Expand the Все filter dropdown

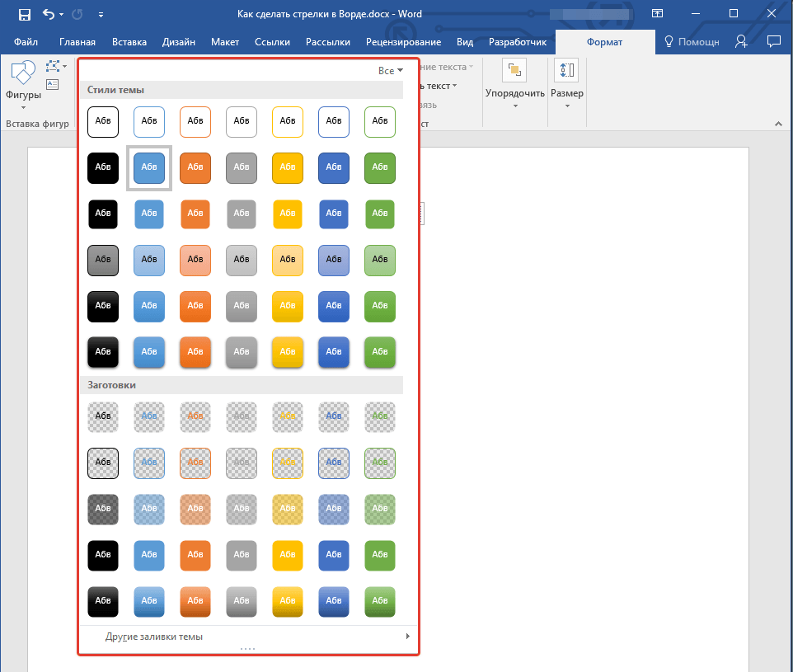pyautogui.click(x=391, y=71)
